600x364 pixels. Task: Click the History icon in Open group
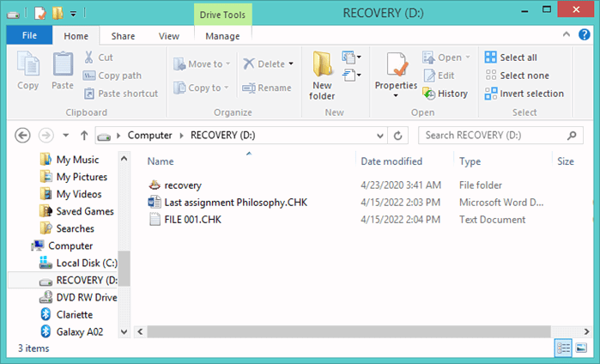tap(428, 94)
